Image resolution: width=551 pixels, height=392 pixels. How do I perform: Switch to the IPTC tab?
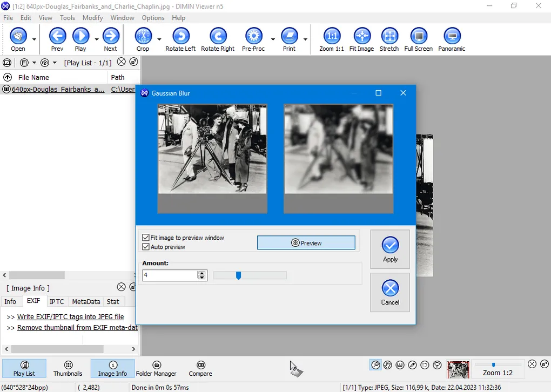[x=57, y=302]
